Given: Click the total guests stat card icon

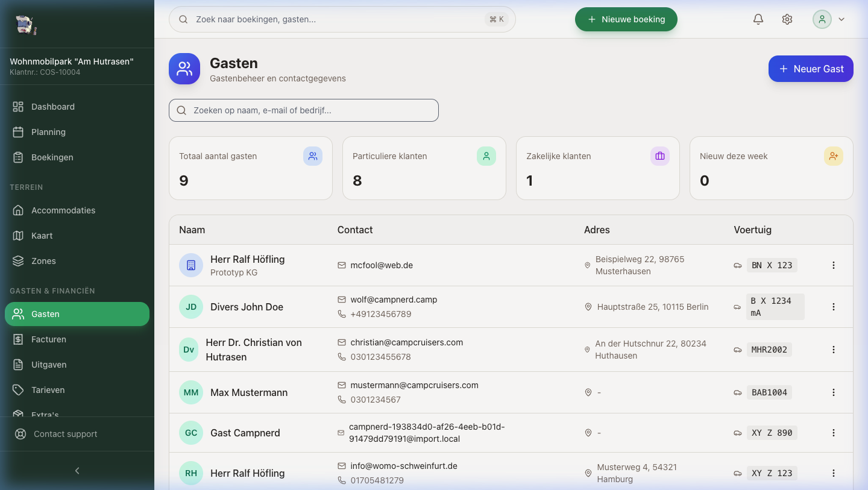Looking at the screenshot, I should [x=313, y=156].
